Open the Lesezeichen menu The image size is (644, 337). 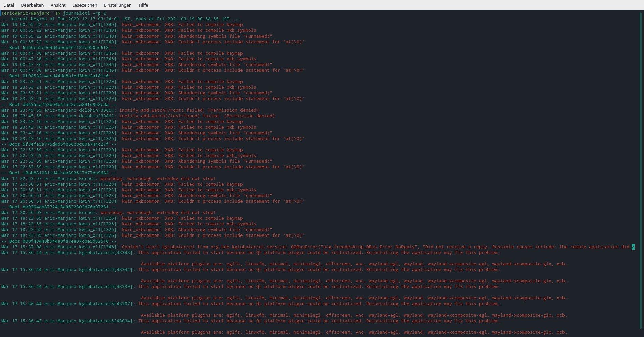(85, 5)
